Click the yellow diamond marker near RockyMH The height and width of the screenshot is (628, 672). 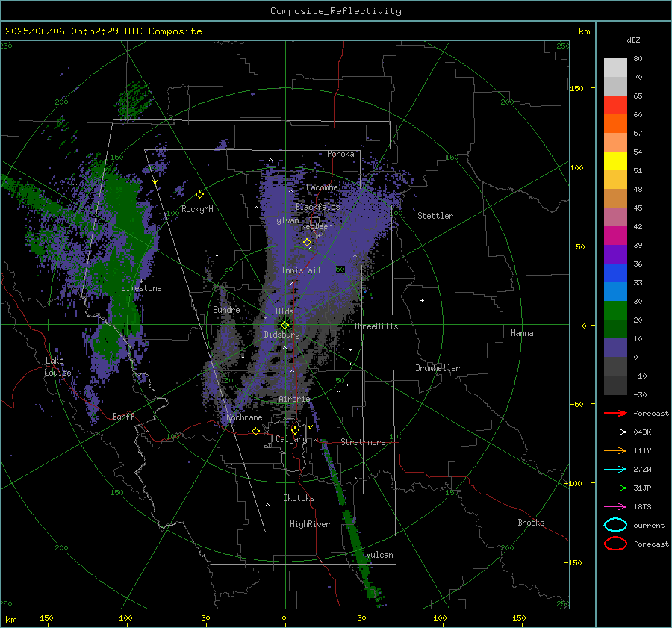[199, 195]
